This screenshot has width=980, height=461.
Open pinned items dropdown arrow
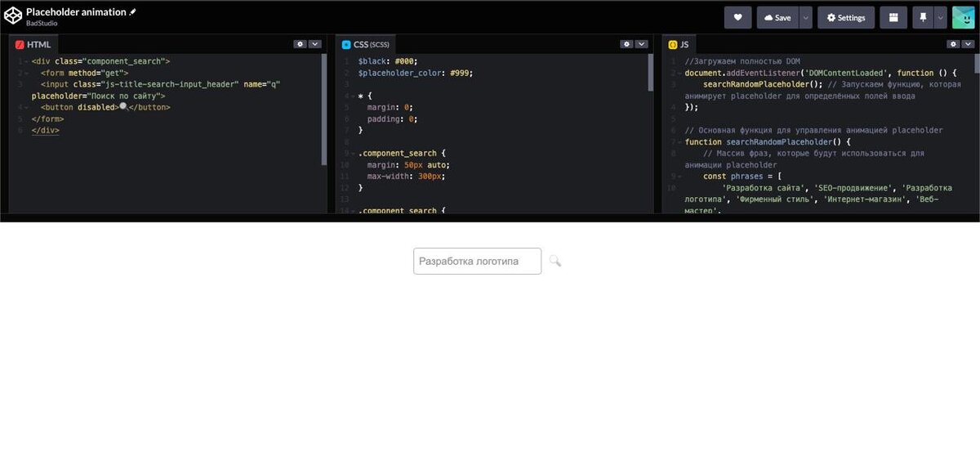[941, 17]
